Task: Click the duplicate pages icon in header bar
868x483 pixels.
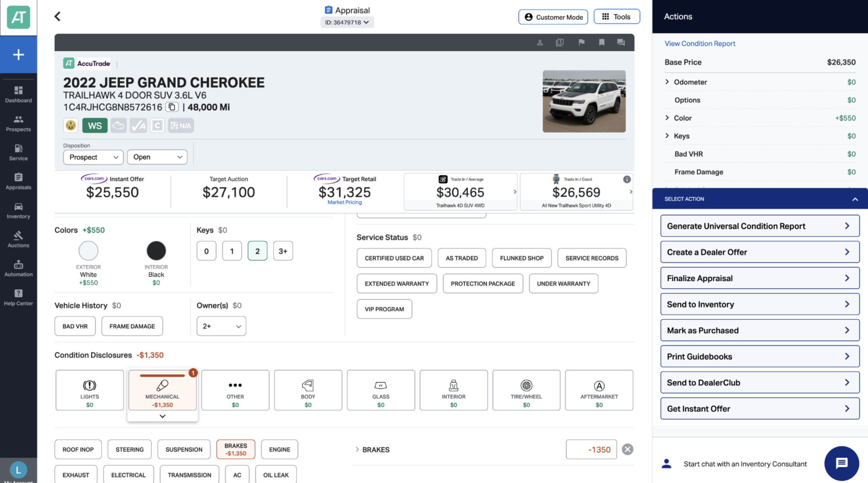Action: (560, 42)
